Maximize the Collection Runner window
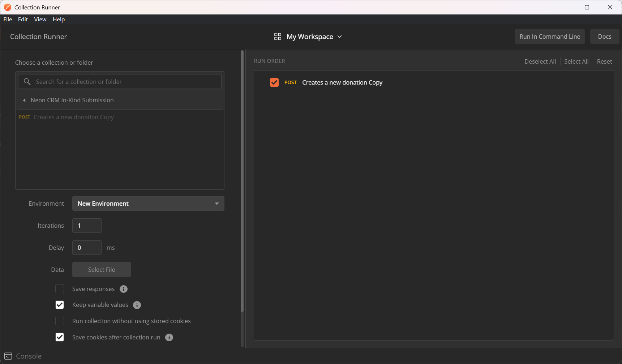The height and width of the screenshot is (364, 622). pyautogui.click(x=587, y=7)
